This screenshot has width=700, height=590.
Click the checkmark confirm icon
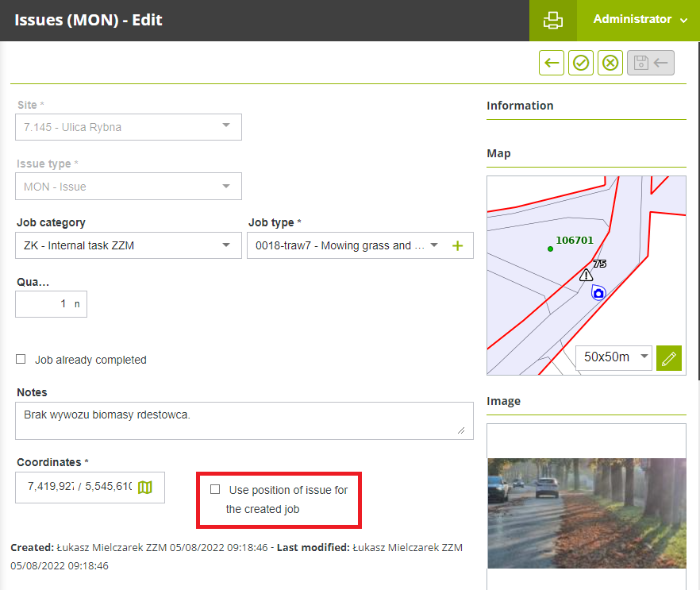pos(581,63)
